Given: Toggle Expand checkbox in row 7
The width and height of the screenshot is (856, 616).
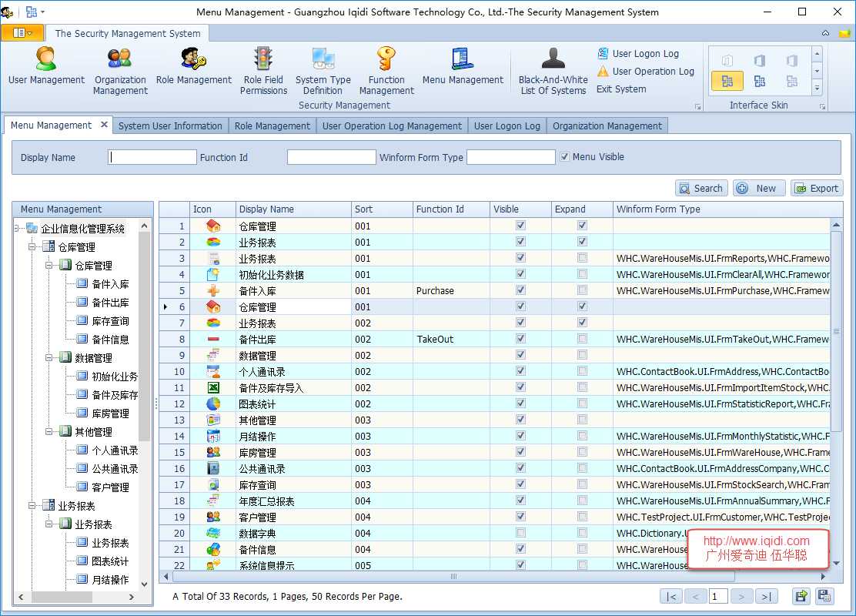Looking at the screenshot, I should [583, 322].
